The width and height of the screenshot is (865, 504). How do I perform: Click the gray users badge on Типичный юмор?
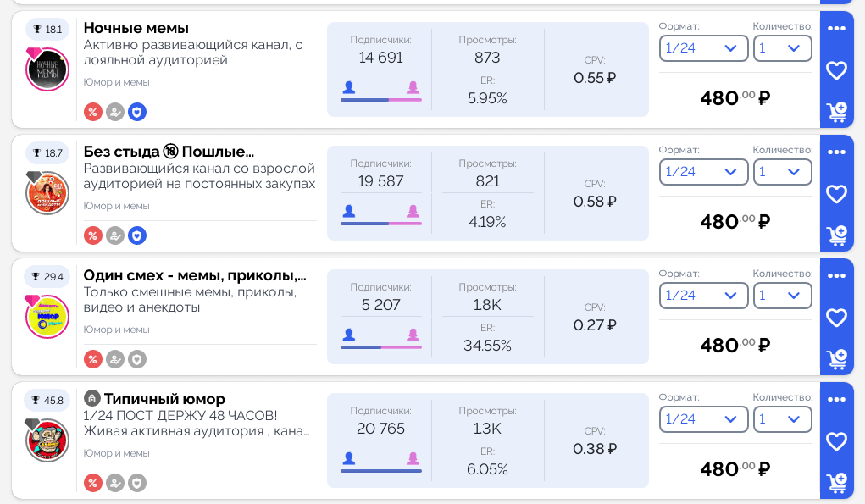tap(115, 483)
